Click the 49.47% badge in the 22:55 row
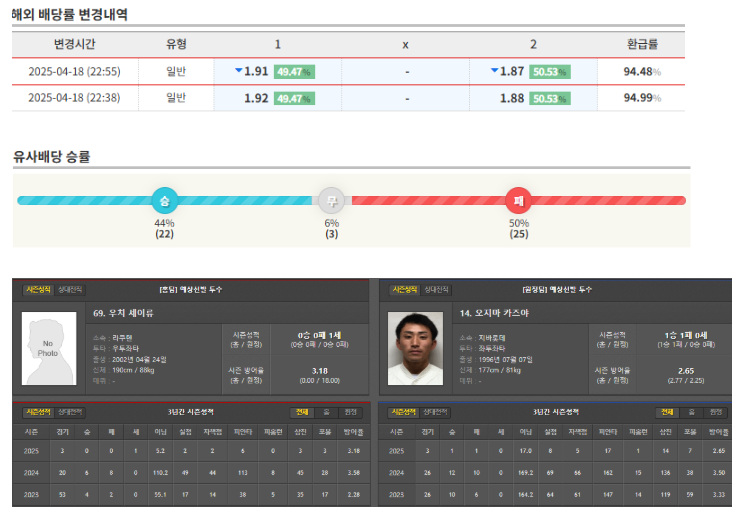 [294, 72]
